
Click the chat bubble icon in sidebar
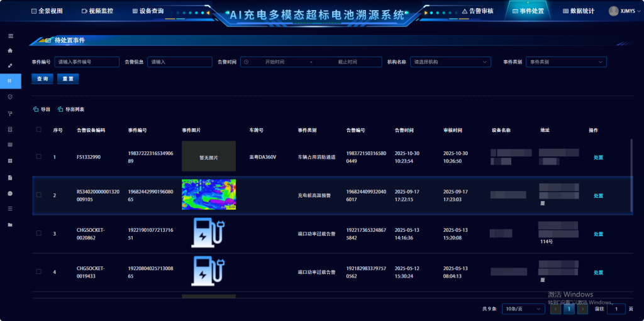coord(9,193)
